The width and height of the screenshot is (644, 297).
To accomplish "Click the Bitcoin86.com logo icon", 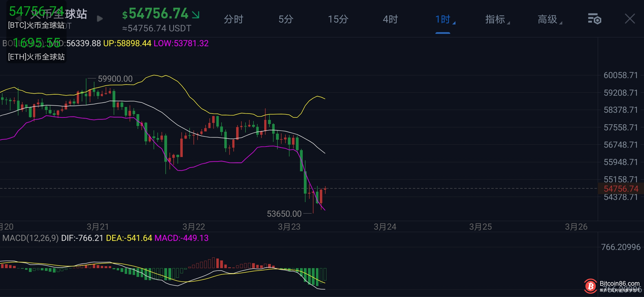I will pos(591,286).
